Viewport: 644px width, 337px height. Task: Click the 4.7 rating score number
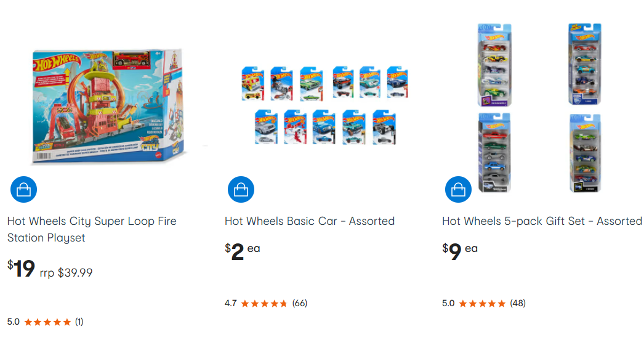(x=231, y=303)
